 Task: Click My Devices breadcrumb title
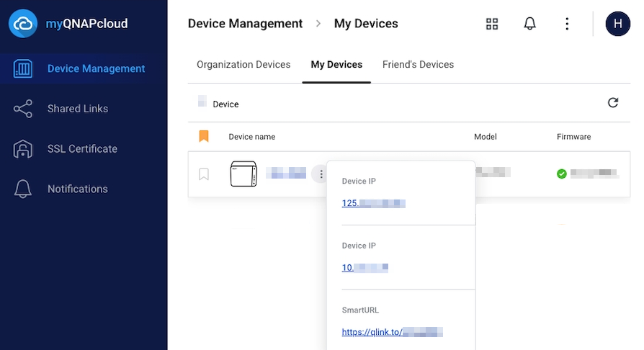point(366,24)
